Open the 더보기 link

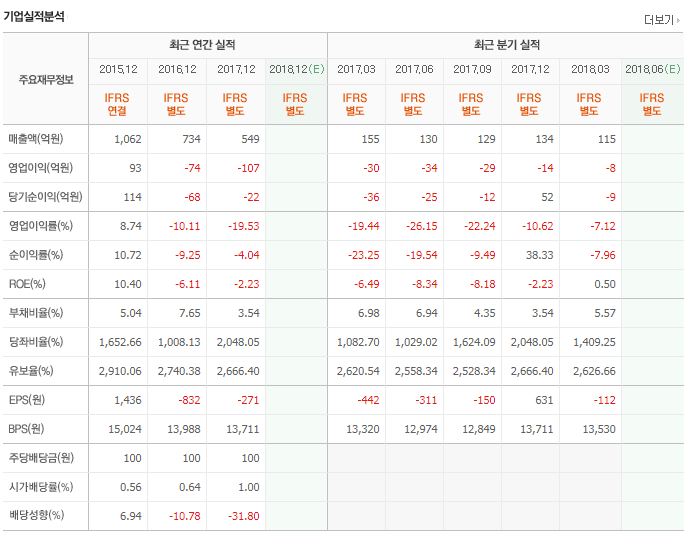click(x=662, y=20)
